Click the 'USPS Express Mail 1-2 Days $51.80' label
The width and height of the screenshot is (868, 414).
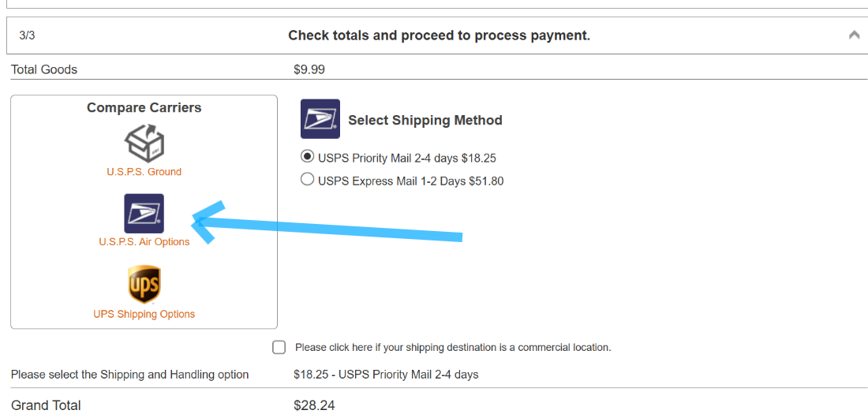tap(410, 181)
